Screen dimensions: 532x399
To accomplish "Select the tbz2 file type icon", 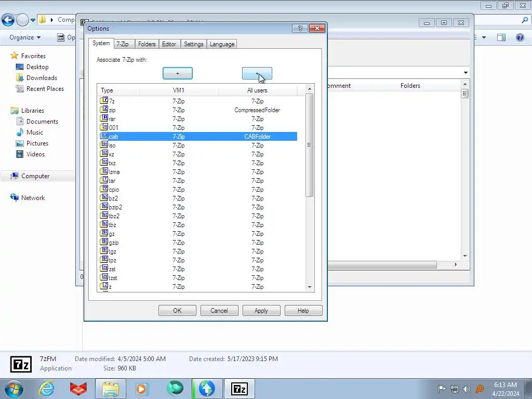I will click(x=104, y=216).
